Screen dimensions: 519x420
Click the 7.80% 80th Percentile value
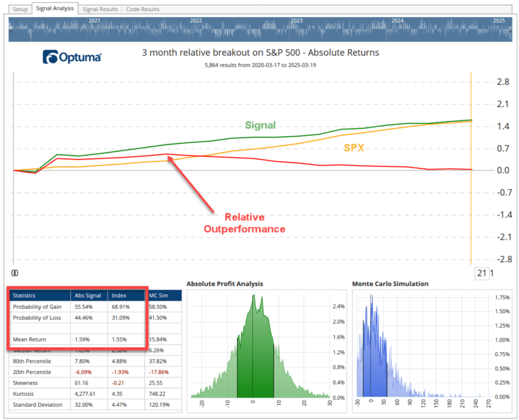point(82,361)
